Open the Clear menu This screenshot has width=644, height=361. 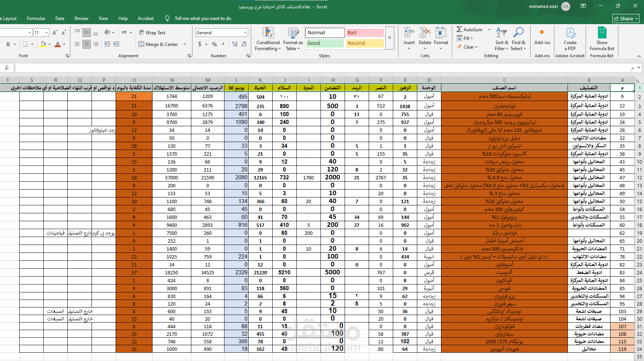coord(467,47)
